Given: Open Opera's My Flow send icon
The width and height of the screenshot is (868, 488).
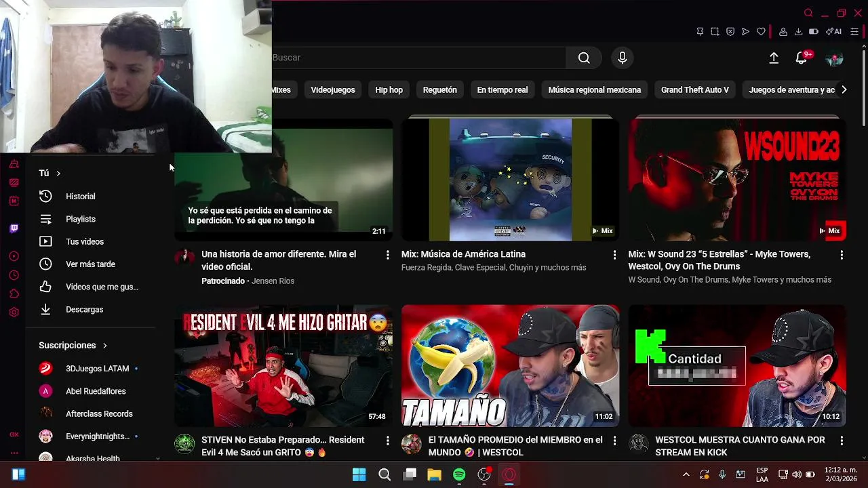Looking at the screenshot, I should pos(745,31).
